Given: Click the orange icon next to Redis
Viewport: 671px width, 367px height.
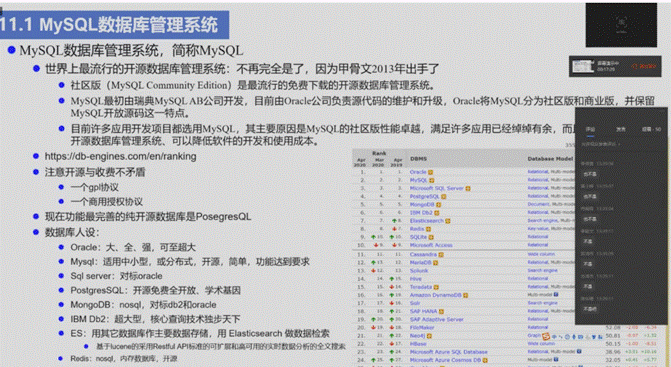Looking at the screenshot, I should tap(428, 229).
